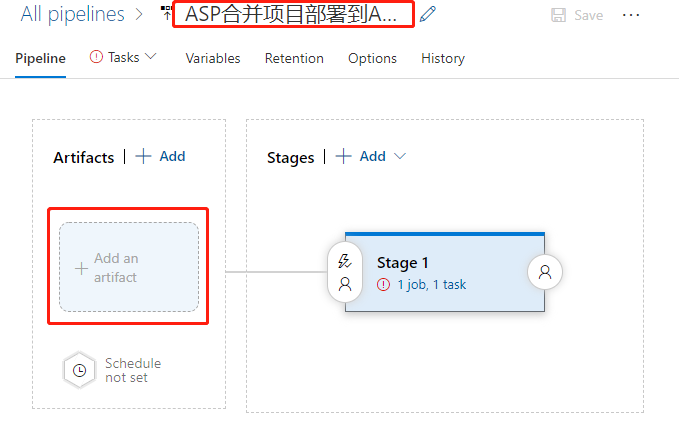This screenshot has height=426, width=679.
Task: Expand the dropdown chevron next to Stages Add
Action: pos(401,156)
